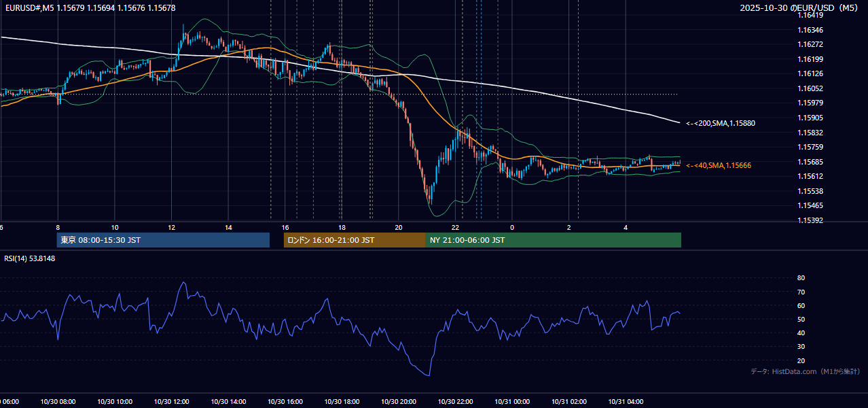Image resolution: width=868 pixels, height=408 pixels.
Task: Click price axis value 1.15685
Action: 810,162
